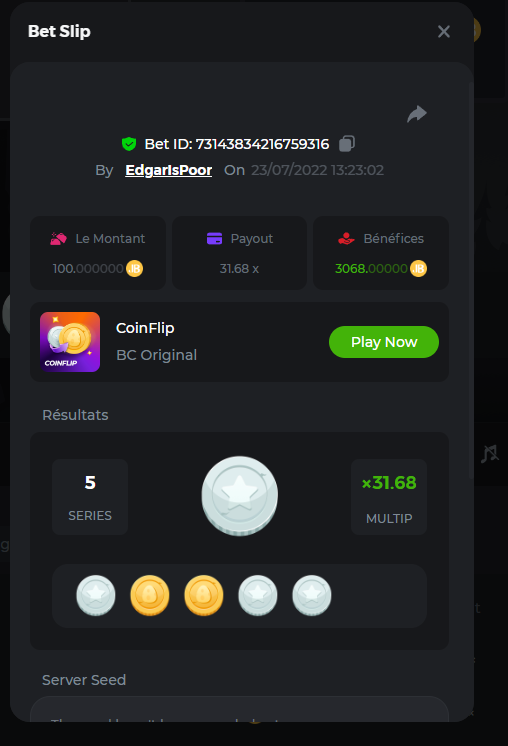Select the third gold coin in series

204,595
